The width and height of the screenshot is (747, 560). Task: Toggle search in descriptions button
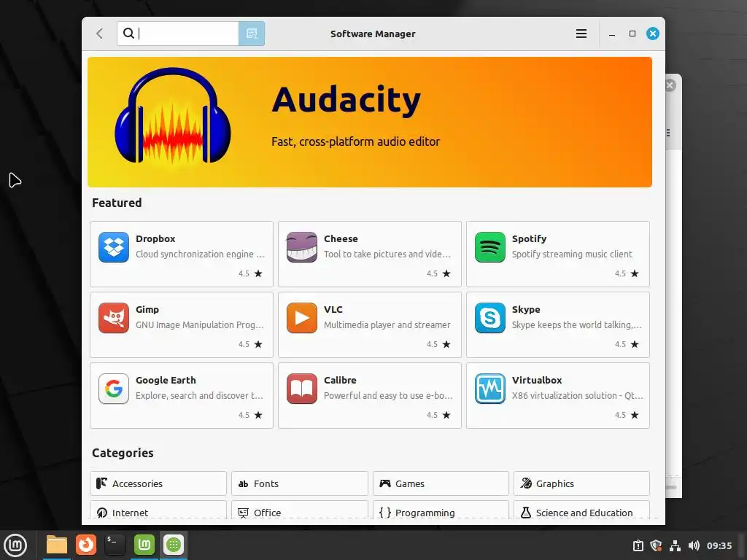point(252,34)
